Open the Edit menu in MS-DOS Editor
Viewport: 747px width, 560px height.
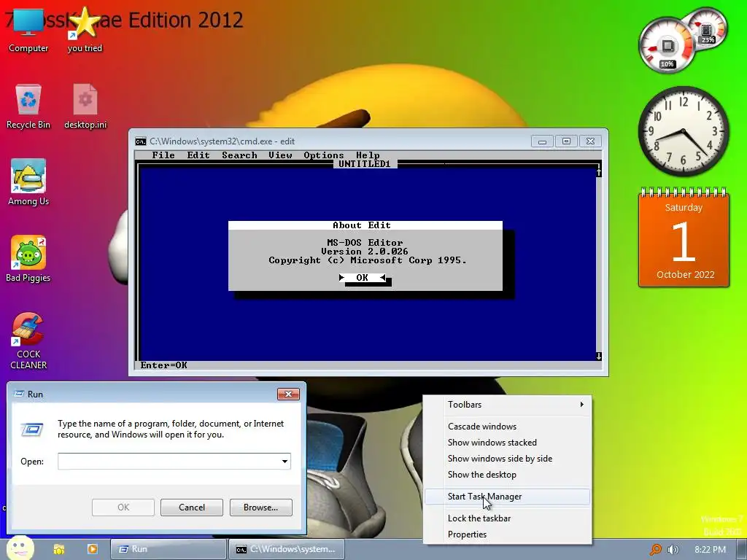(x=198, y=155)
